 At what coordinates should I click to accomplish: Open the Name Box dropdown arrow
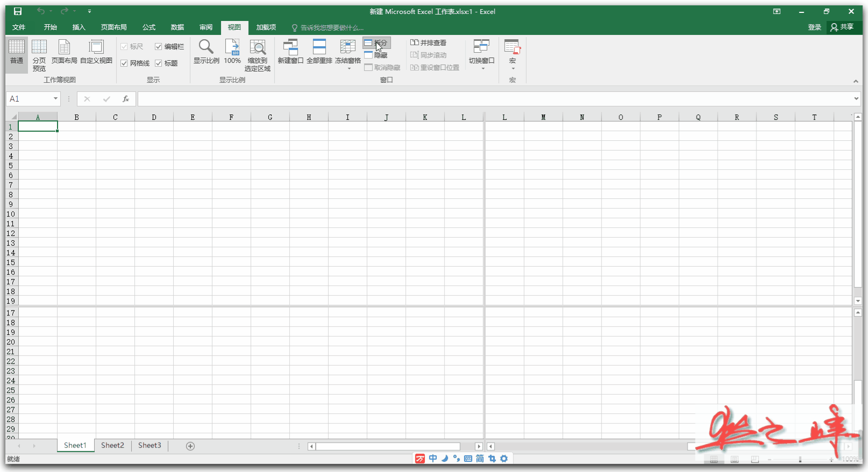pos(55,99)
